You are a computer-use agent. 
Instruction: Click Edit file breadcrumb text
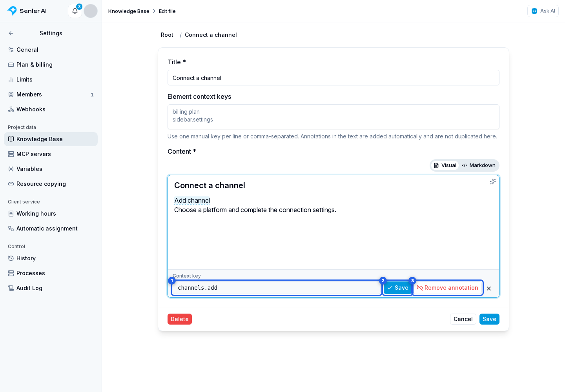167,11
